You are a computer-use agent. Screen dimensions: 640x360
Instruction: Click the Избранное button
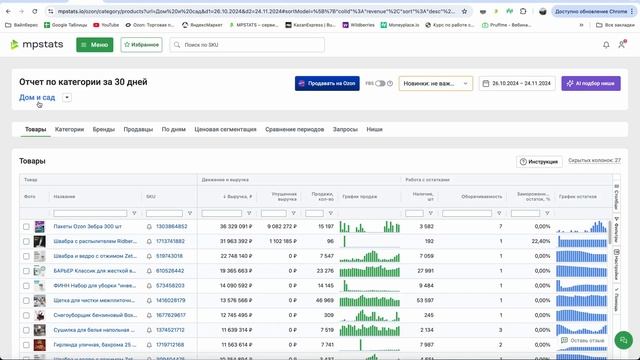[x=141, y=45]
